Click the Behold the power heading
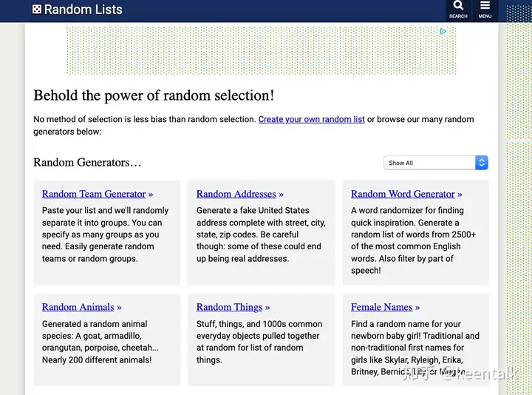This screenshot has width=532, height=395. click(154, 95)
